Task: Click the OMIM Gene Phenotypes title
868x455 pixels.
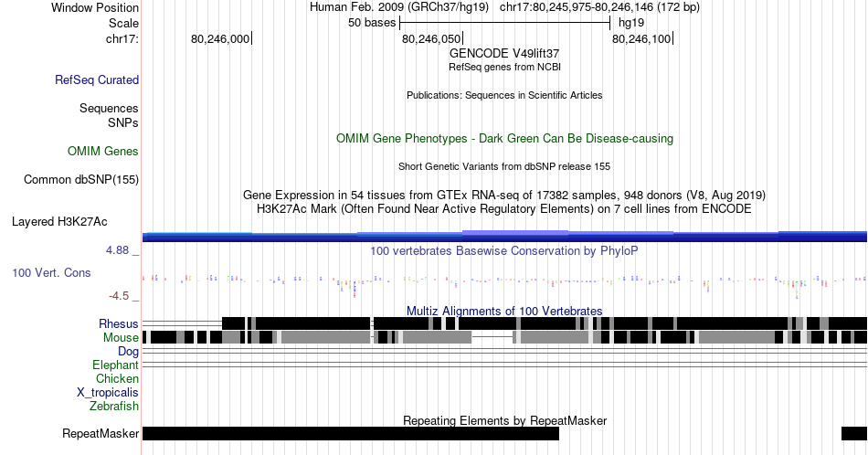Action: click(504, 138)
